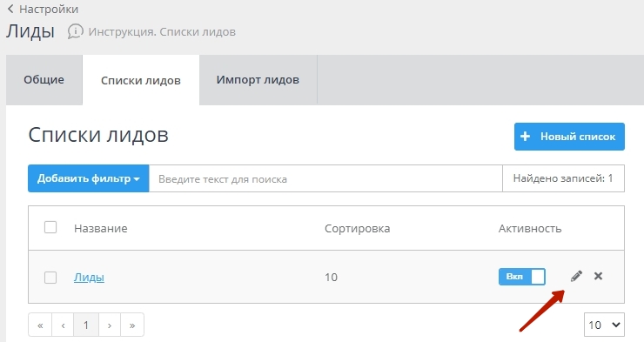644x342 pixels.
Task: Tick the checkbox for the Лиды row
Action: coord(50,278)
